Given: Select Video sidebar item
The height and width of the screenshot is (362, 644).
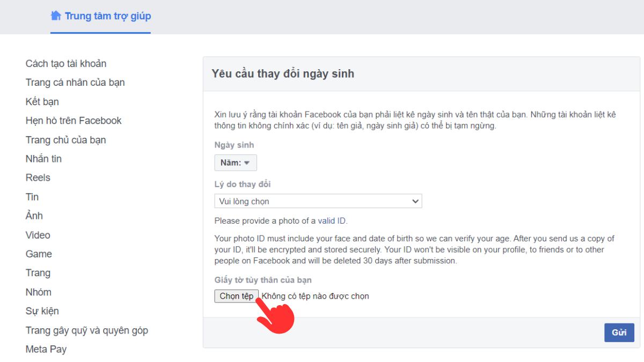Looking at the screenshot, I should [x=38, y=235].
